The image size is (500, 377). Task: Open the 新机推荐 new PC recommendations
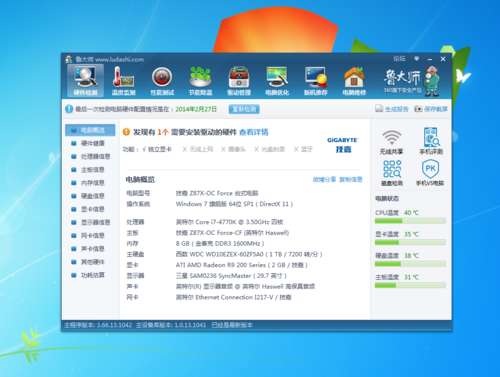click(316, 81)
